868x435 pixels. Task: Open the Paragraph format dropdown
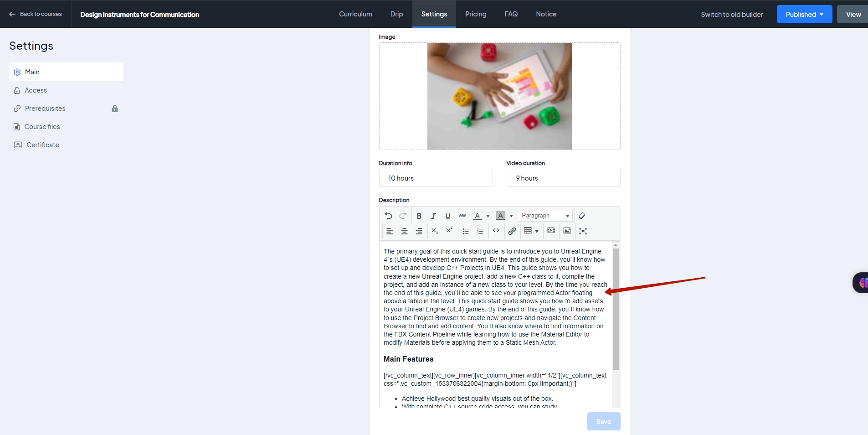pos(545,216)
